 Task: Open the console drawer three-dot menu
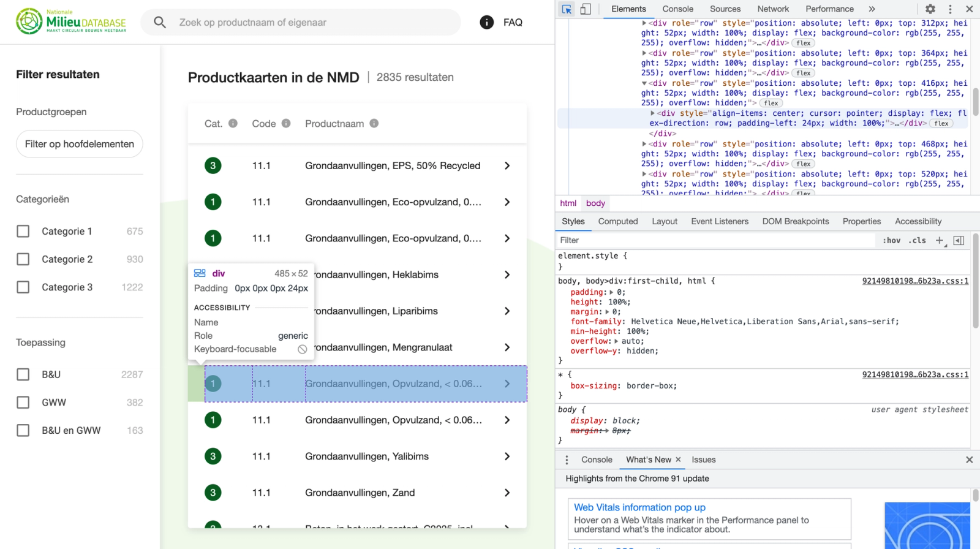point(567,460)
